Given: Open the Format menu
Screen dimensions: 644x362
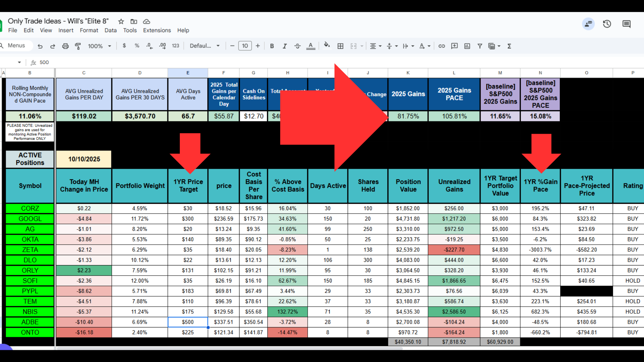Looking at the screenshot, I should [x=89, y=30].
